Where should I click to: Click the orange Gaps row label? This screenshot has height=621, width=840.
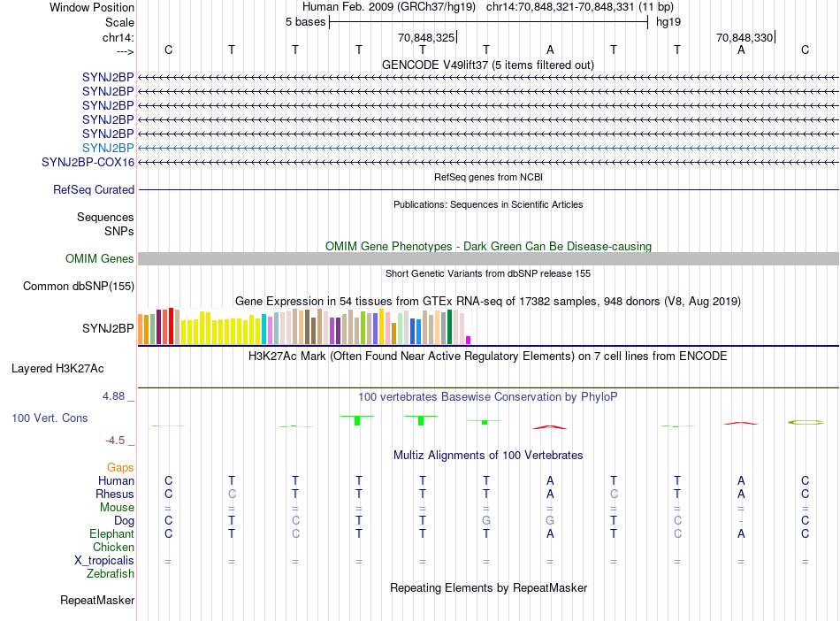point(120,468)
